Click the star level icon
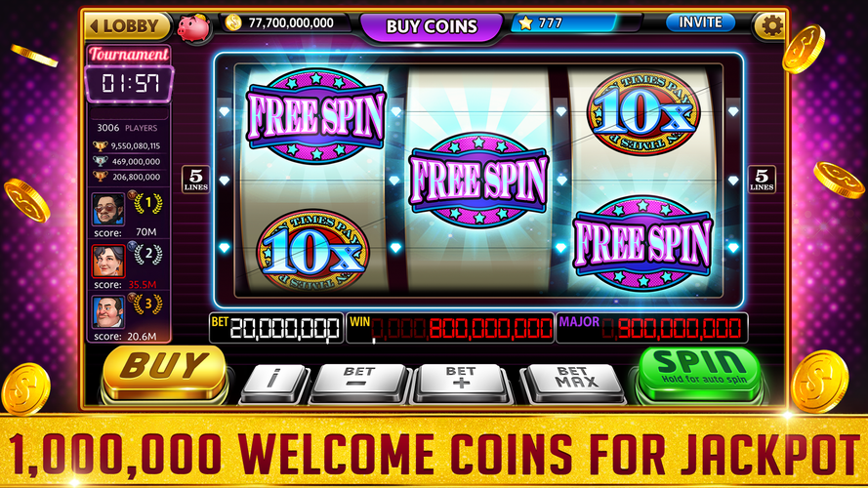868x488 pixels. tap(525, 22)
